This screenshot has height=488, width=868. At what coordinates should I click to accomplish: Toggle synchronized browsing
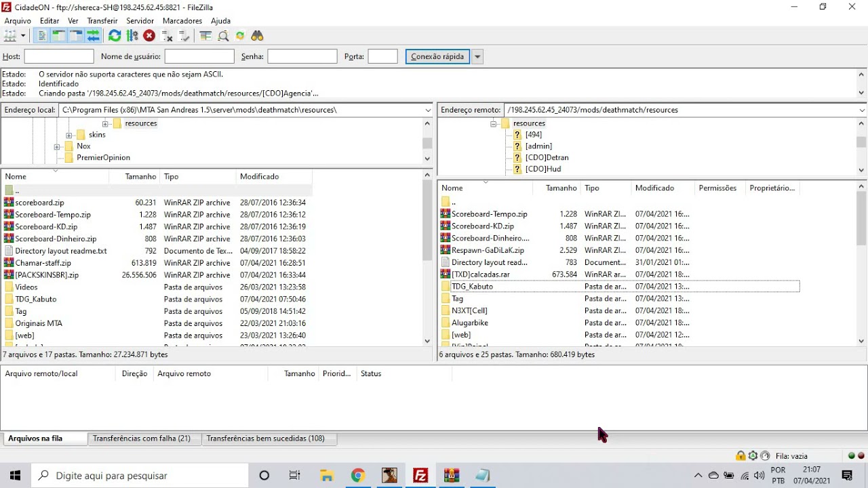[x=240, y=36]
